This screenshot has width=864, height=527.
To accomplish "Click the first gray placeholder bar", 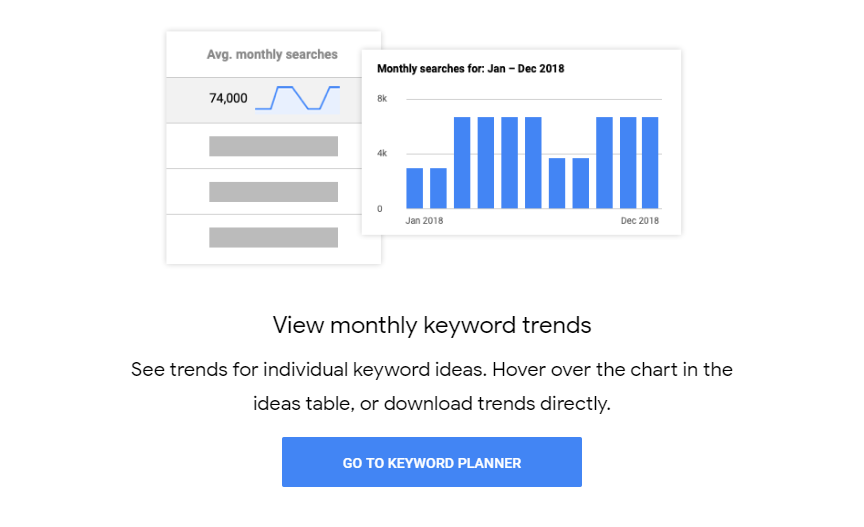I will tap(273, 146).
